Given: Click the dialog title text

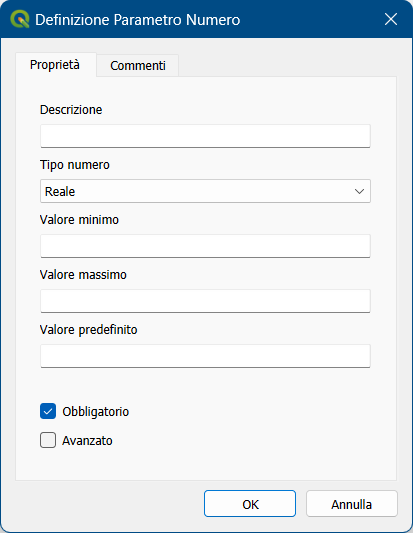Looking at the screenshot, I should [x=138, y=20].
